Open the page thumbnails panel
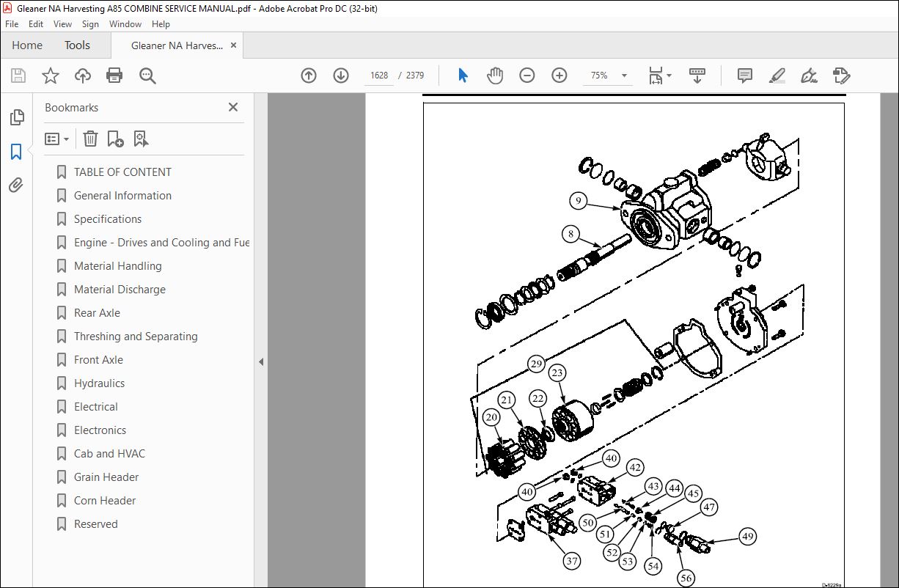 [x=16, y=117]
